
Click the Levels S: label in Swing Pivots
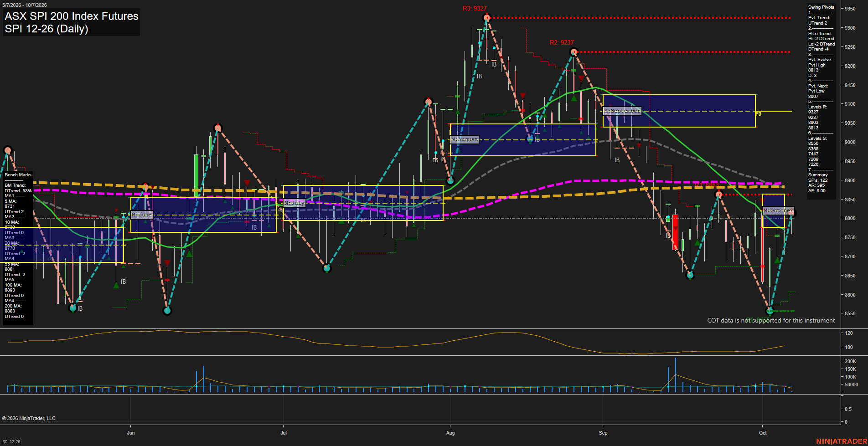817,138
